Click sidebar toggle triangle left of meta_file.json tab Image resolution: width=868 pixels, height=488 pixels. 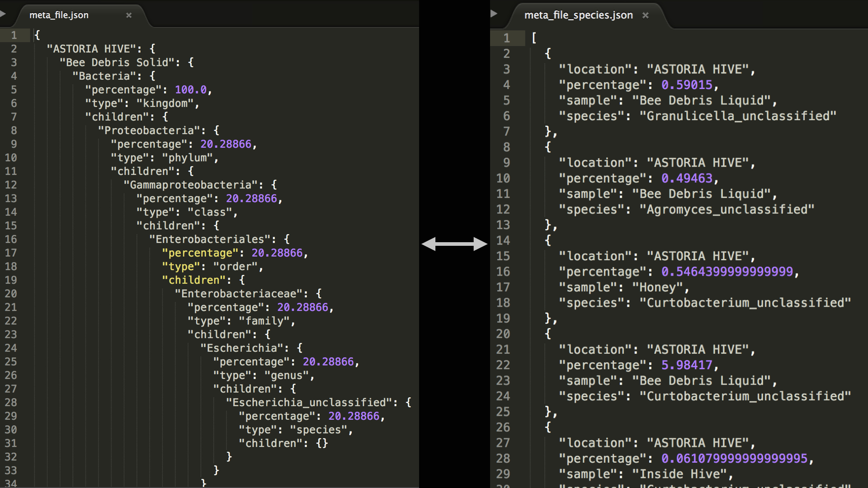[x=3, y=14]
